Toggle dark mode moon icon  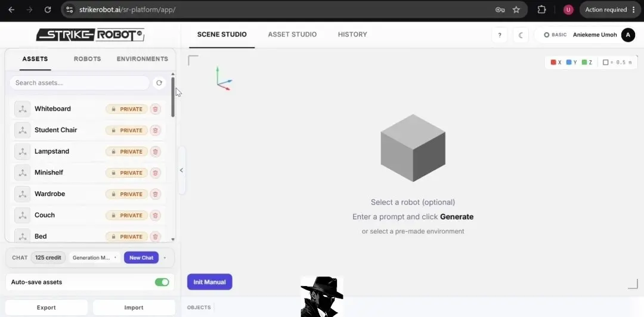[521, 35]
